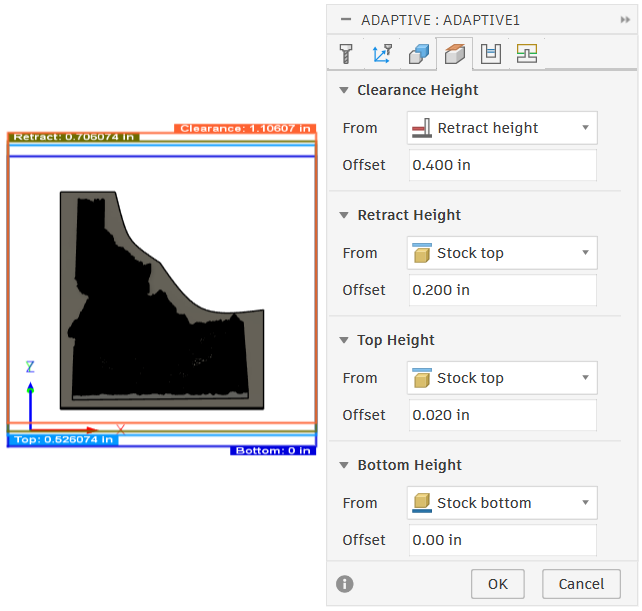Select the blue cubes tab icon

coord(418,54)
